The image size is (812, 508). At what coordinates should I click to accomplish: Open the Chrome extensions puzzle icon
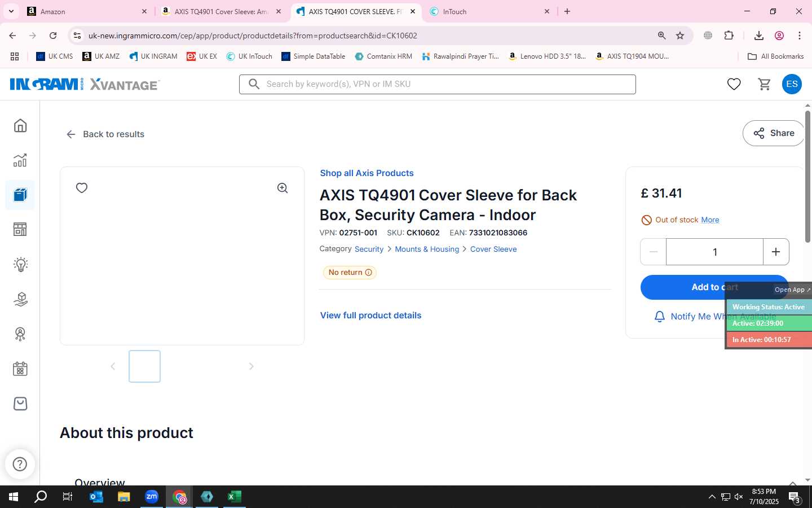729,36
